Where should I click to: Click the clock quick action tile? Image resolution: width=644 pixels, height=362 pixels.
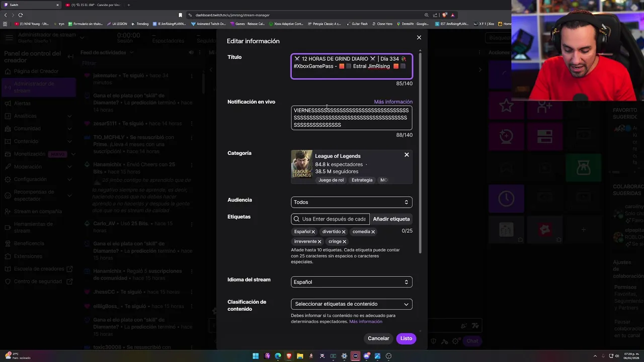(x=506, y=198)
